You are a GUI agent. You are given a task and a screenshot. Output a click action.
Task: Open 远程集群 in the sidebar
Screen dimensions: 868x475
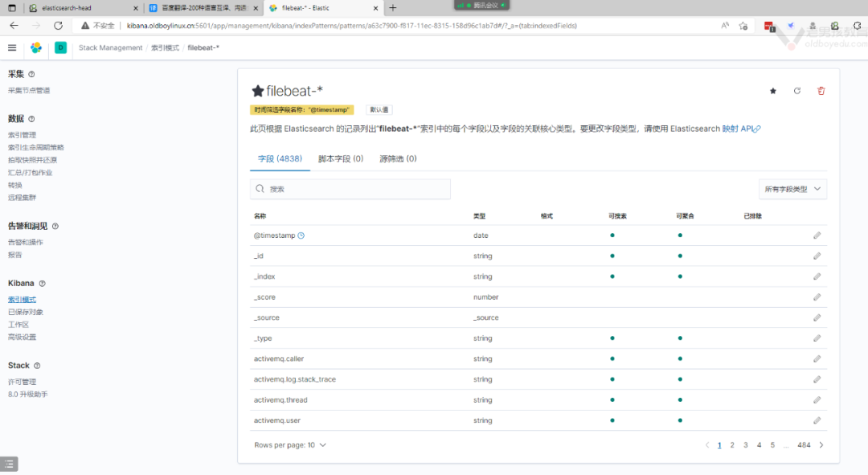tap(23, 198)
